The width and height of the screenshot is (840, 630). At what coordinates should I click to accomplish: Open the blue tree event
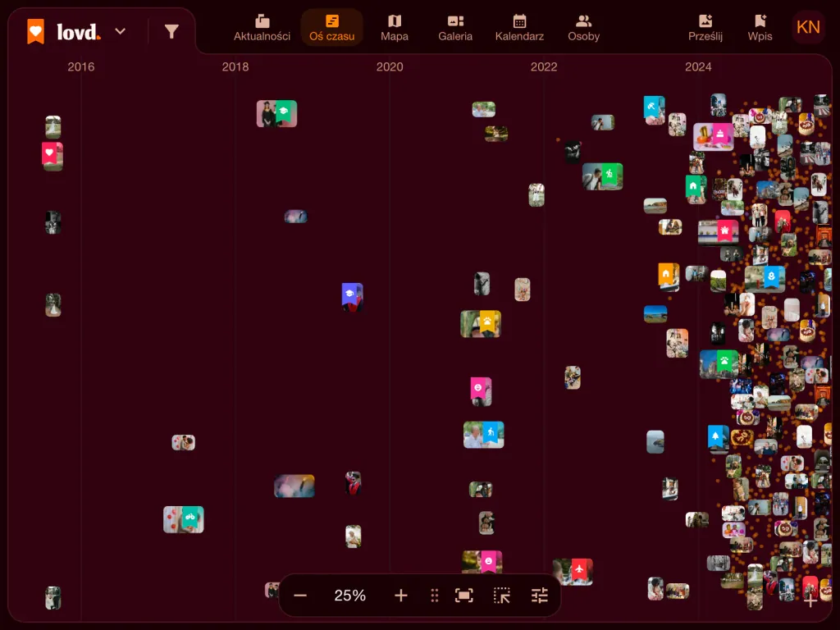pos(718,439)
